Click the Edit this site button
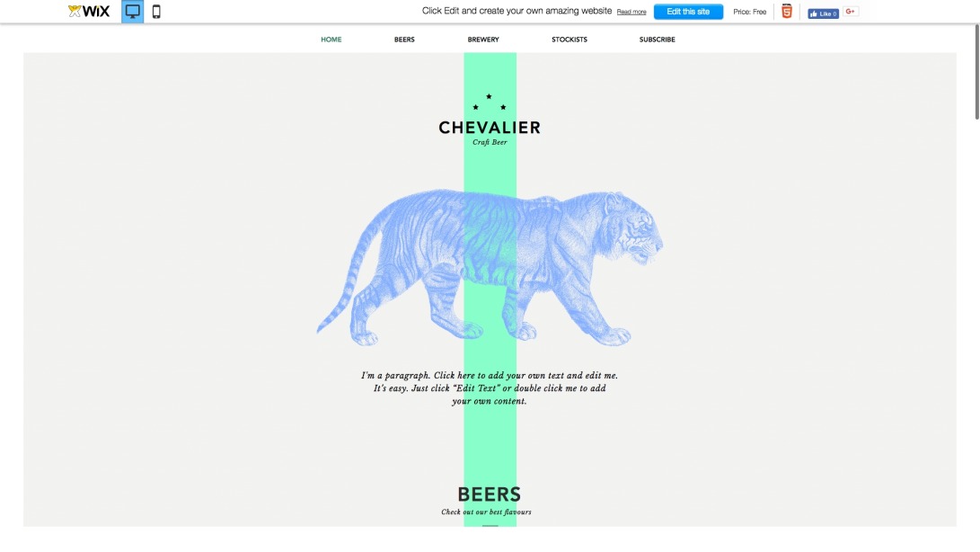Image resolution: width=980 pixels, height=552 pixels. tap(688, 11)
